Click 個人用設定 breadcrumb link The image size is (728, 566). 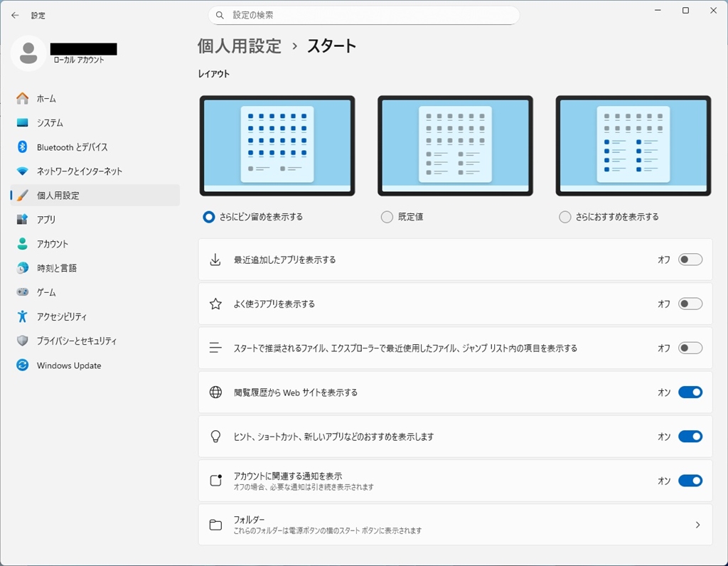240,46
